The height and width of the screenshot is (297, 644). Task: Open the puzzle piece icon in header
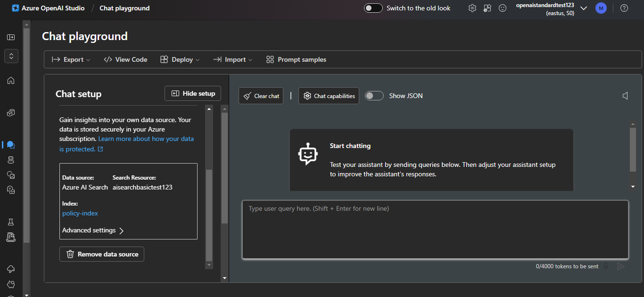(487, 8)
